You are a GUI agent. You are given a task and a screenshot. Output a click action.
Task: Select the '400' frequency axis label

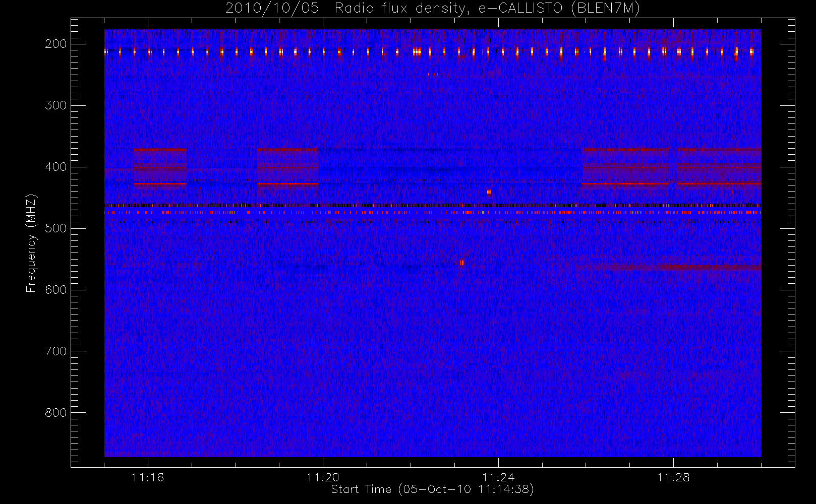pos(55,167)
